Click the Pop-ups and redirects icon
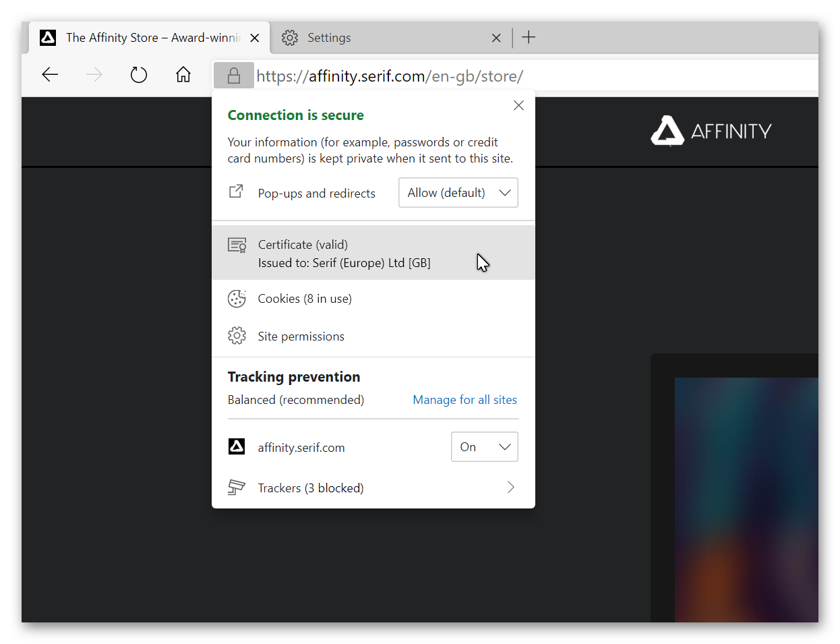 pyautogui.click(x=236, y=192)
